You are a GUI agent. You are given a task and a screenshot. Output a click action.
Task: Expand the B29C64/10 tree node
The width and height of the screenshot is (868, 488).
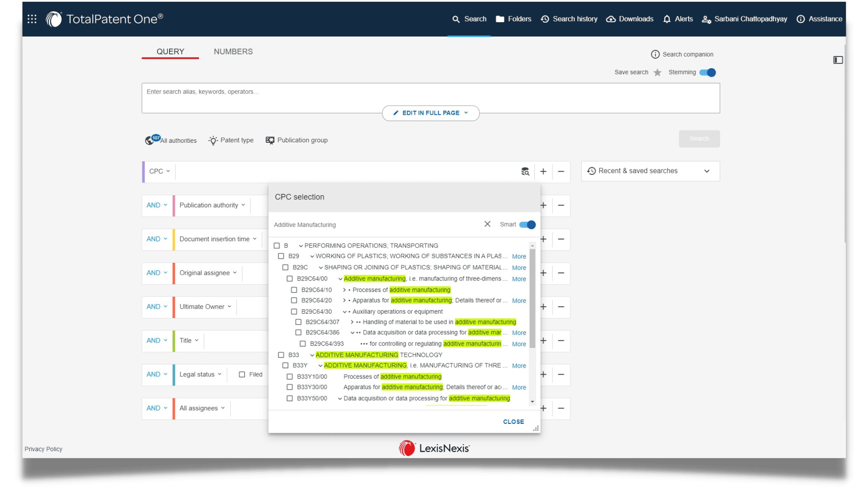(344, 290)
